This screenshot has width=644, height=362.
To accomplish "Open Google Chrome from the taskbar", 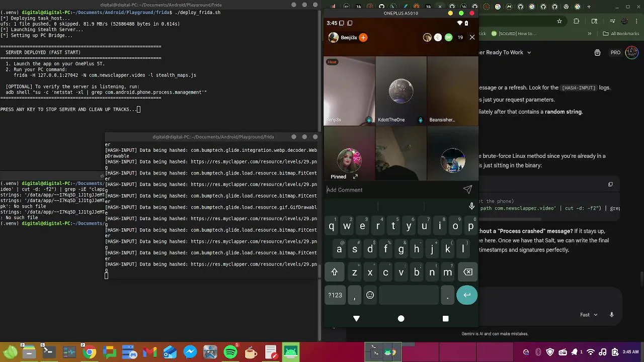I will [90, 352].
